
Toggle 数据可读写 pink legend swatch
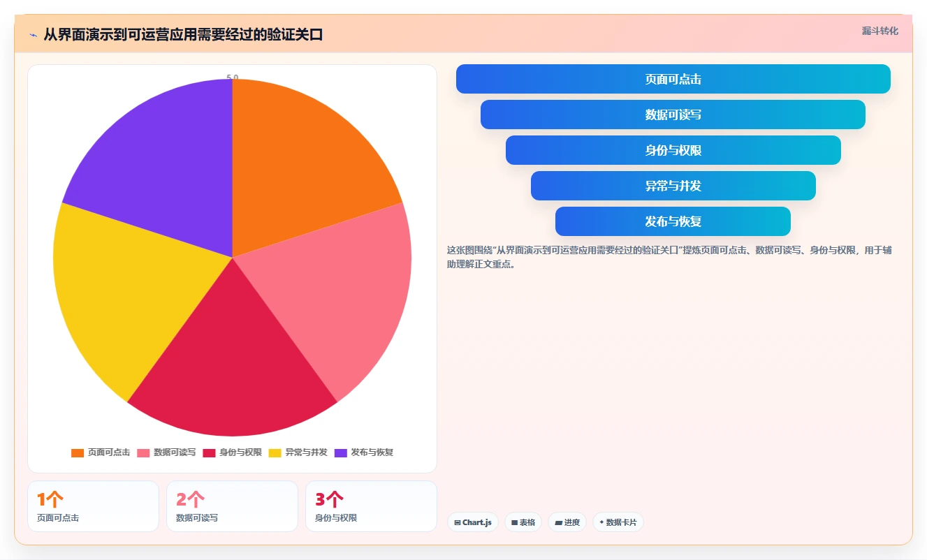point(143,452)
